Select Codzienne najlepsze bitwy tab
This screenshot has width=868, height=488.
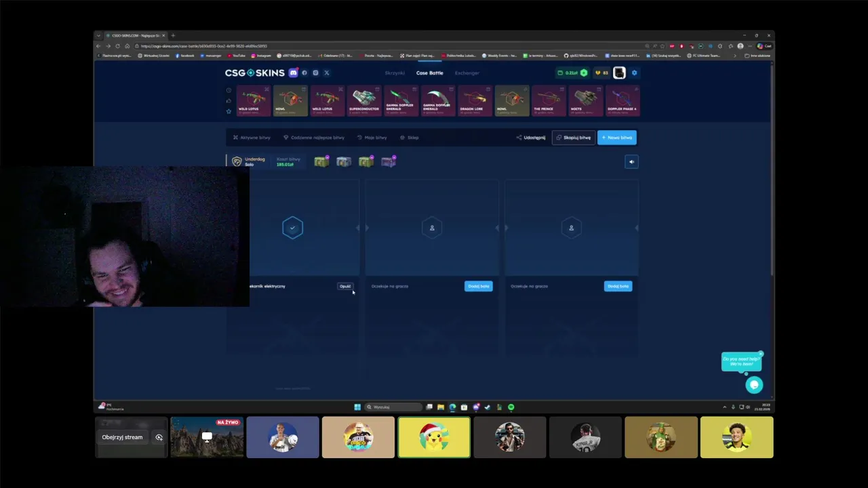pos(313,138)
